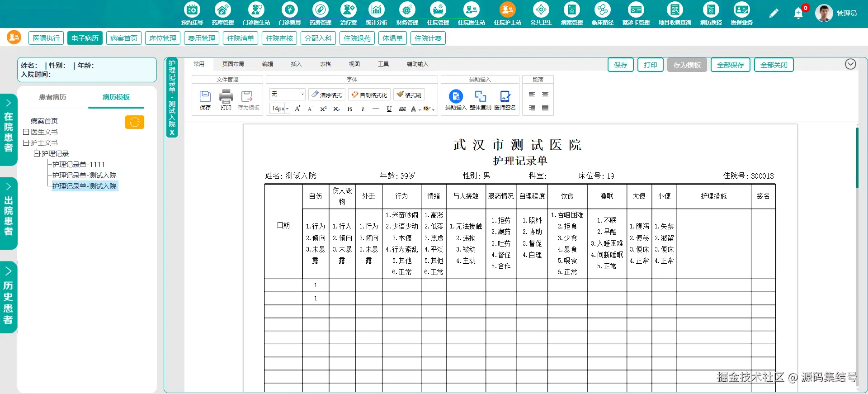Click the 全部保存 button
The height and width of the screenshot is (394, 868).
click(731, 65)
